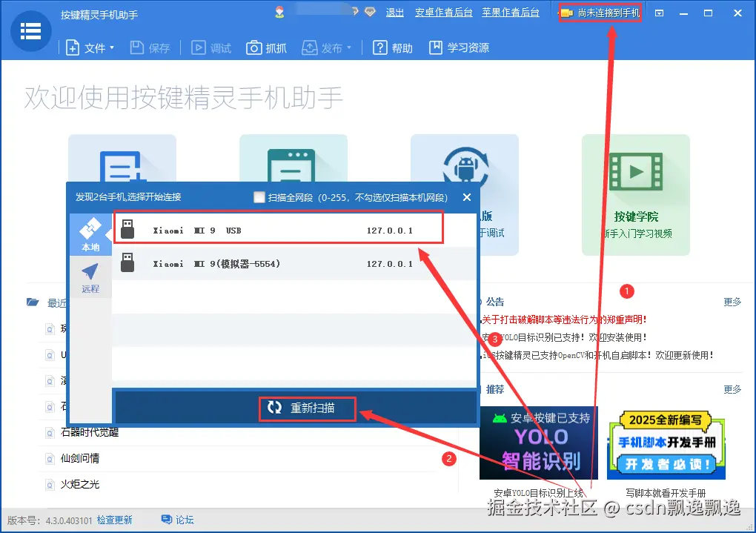756x533 pixels.
Task: Click the 重新扫描 rescan button
Action: click(x=308, y=408)
